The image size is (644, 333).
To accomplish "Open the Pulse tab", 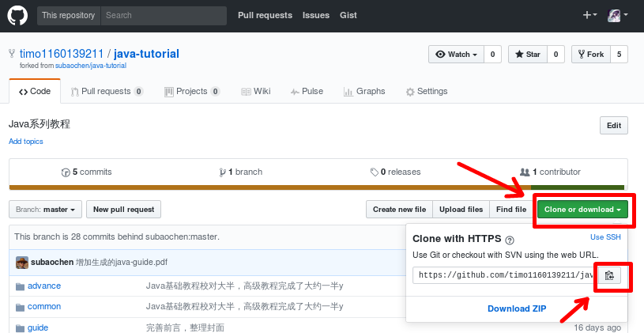I will [x=307, y=91].
